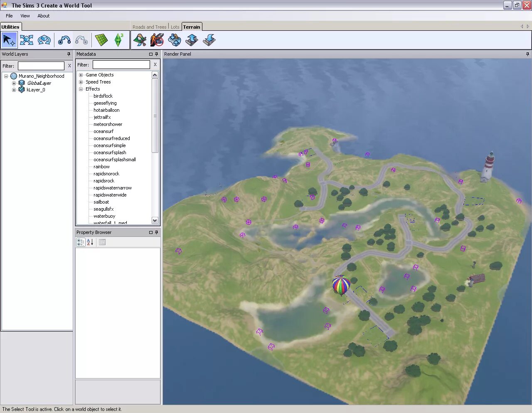Screen dimensions: 532x413
Task: Pin the World Layers panel
Action: [x=69, y=54]
